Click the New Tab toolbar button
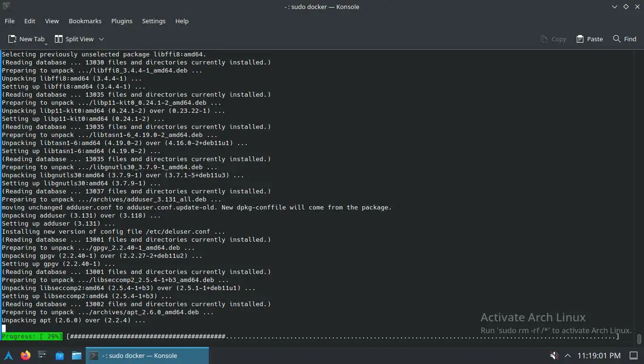Image resolution: width=644 pixels, height=364 pixels. point(27,39)
